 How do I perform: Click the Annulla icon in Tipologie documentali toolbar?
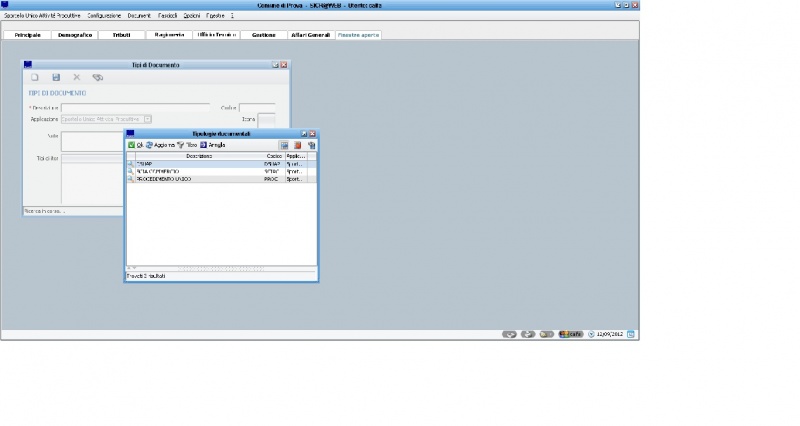[203, 145]
